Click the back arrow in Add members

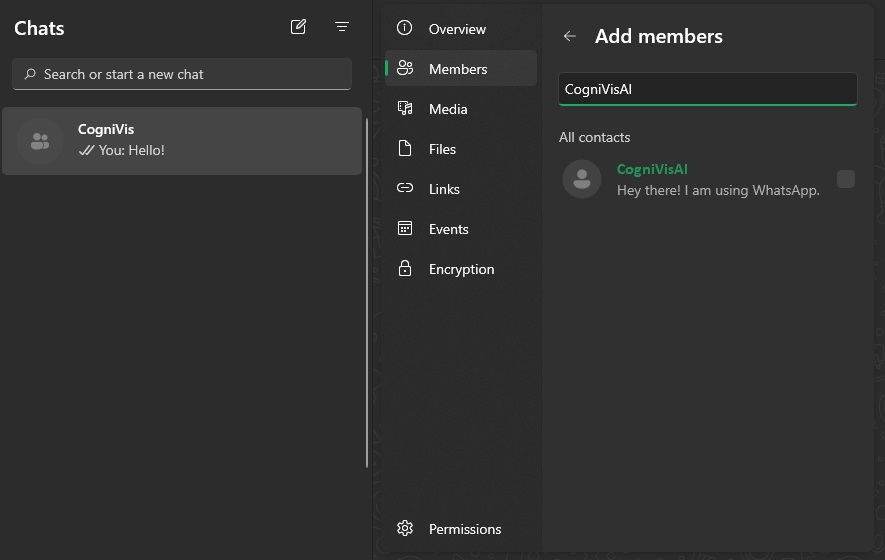570,36
